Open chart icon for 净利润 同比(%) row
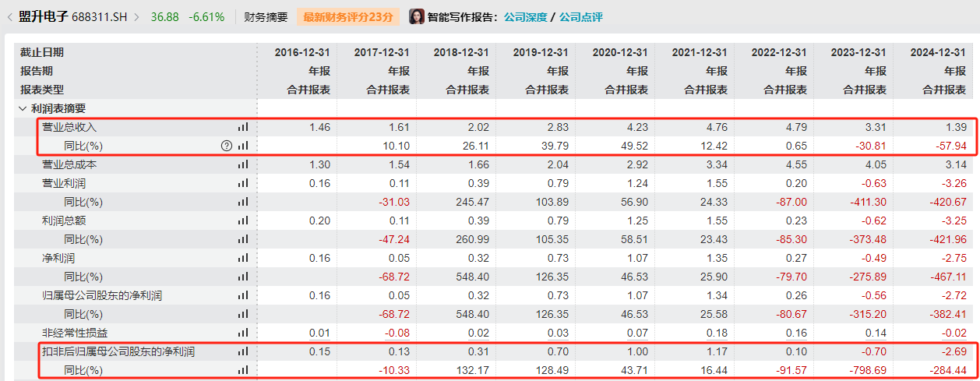This screenshot has height=381, width=980. 243,277
